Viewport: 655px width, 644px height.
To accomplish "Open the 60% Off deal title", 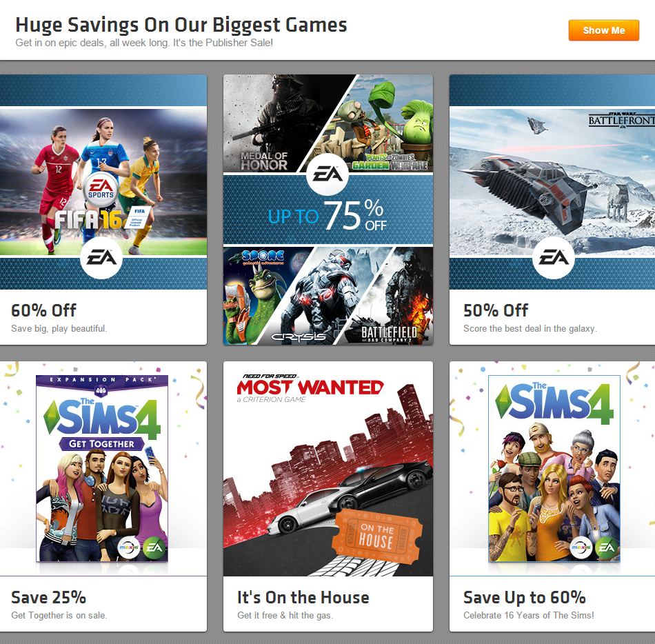I will (43, 310).
